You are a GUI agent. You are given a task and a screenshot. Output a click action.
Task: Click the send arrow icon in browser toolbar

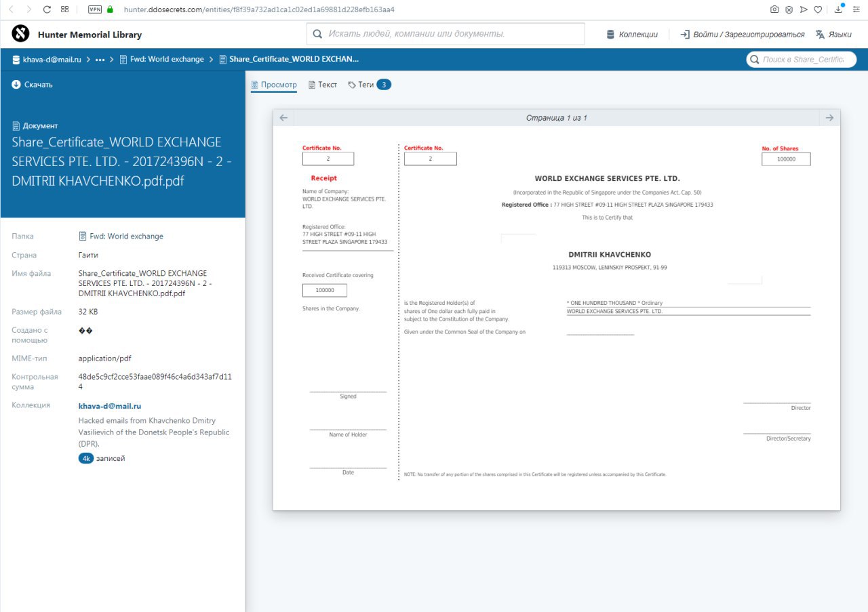click(804, 9)
